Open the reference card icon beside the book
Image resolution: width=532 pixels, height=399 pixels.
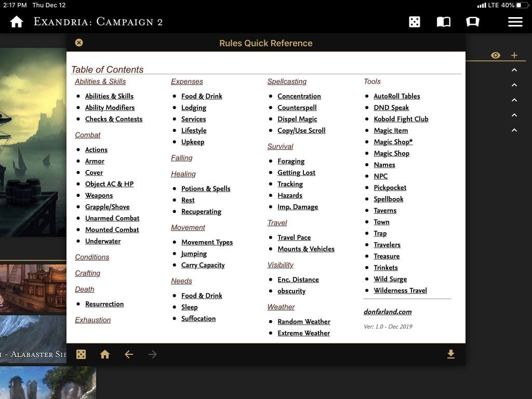tap(473, 22)
